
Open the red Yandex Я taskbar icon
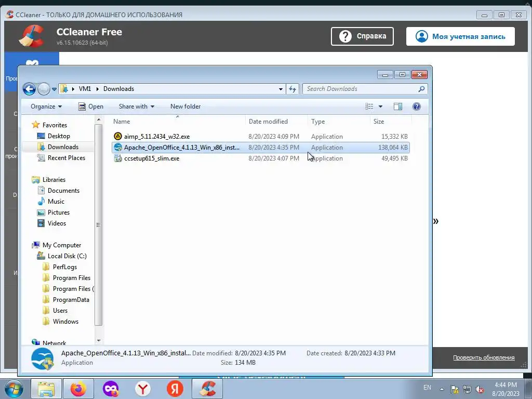pos(175,389)
